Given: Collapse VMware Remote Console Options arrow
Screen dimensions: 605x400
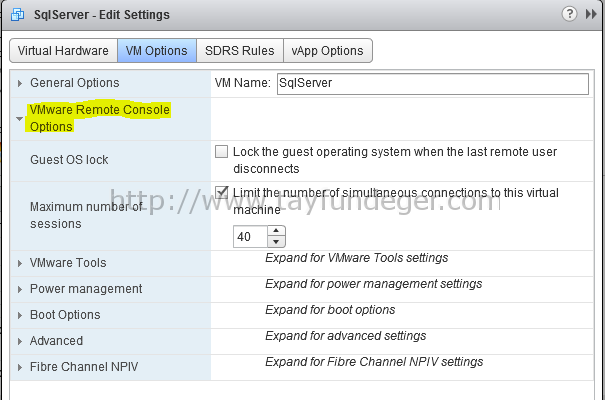Looking at the screenshot, I should (x=20, y=119).
